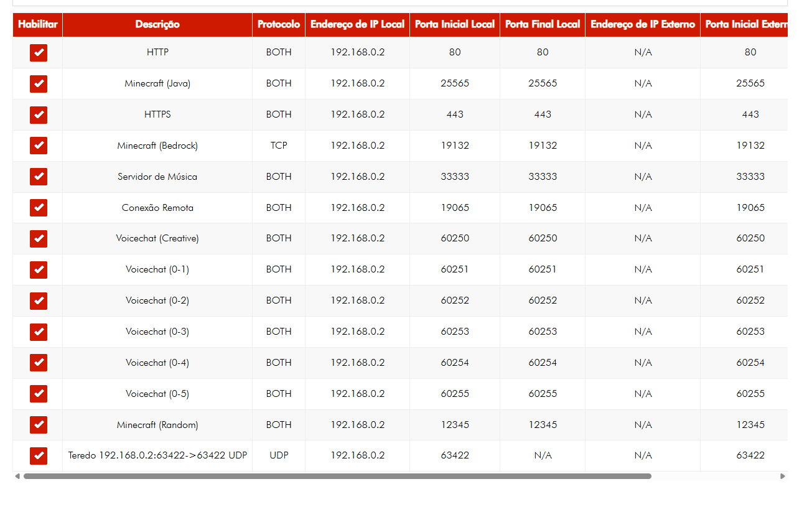Viewport: 812px width, 507px height.
Task: Click the left arrow of horizontal scrollbar
Action: [17, 477]
